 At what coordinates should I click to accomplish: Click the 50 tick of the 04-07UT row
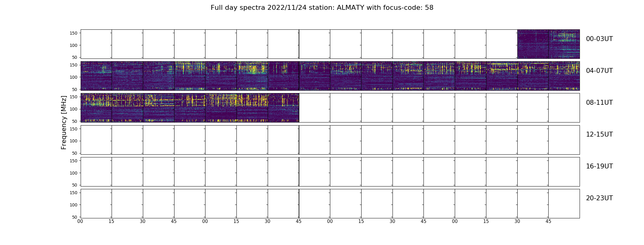click(x=75, y=89)
